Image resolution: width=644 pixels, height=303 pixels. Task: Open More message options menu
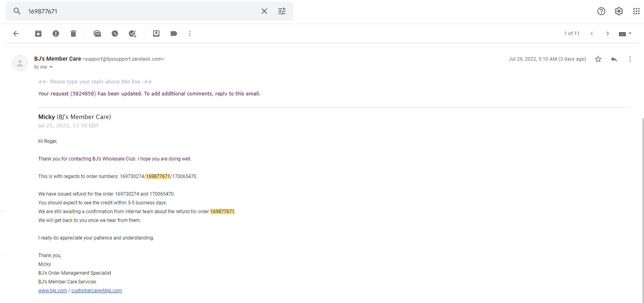[x=630, y=59]
